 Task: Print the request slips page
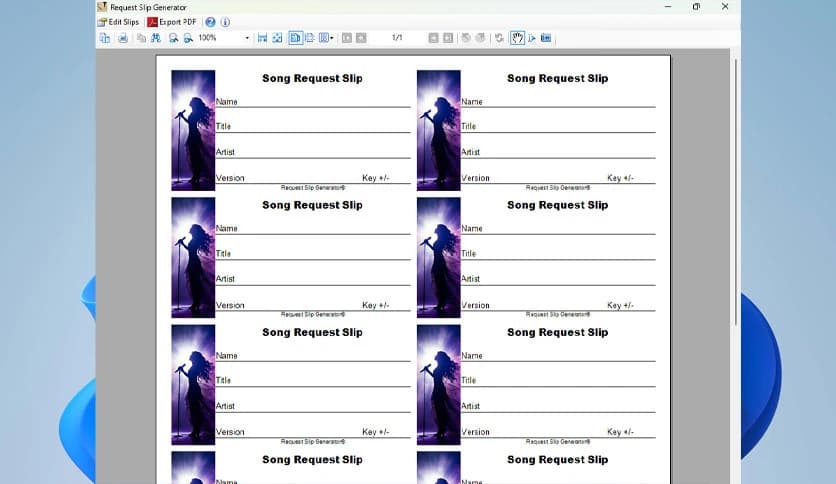pyautogui.click(x=123, y=38)
